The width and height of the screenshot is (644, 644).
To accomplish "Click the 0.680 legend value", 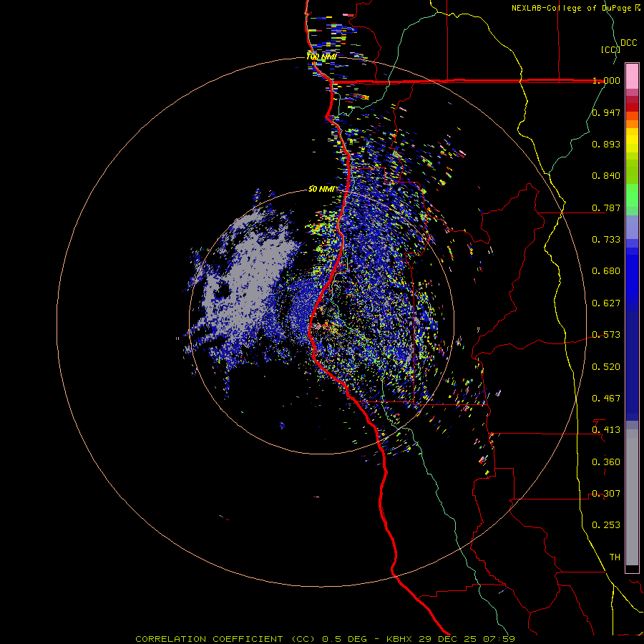I will pos(606,271).
